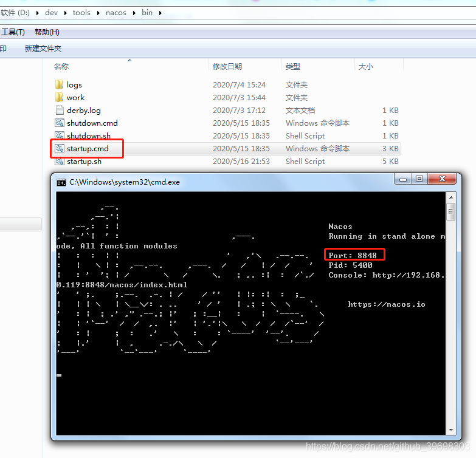Click the cmd scrollbar up arrow
Image resolution: width=476 pixels, height=458 pixels.
451,197
